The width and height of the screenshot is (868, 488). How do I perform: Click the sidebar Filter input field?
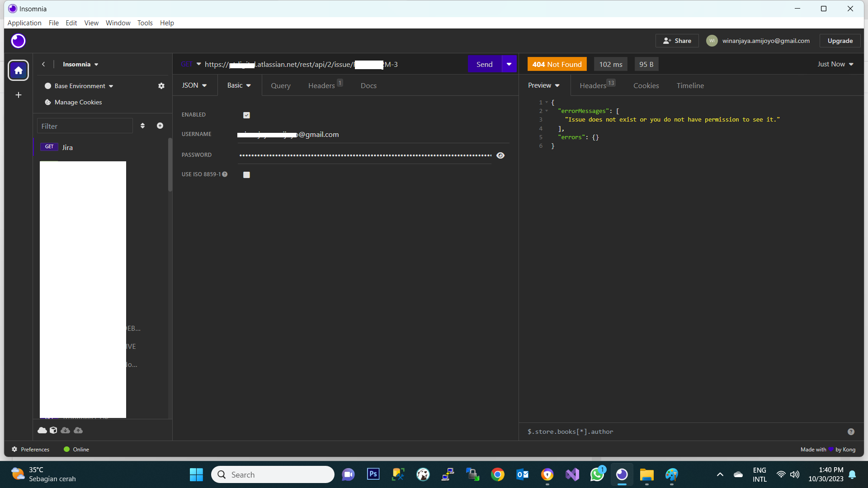point(85,126)
